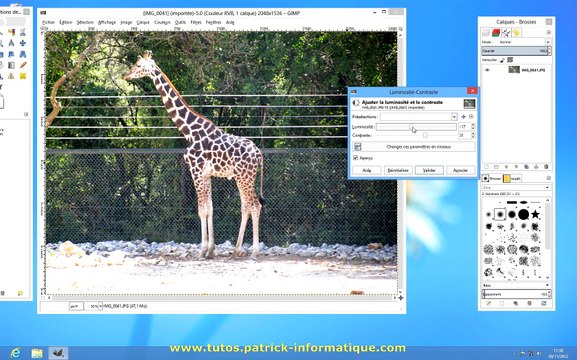The width and height of the screenshot is (577, 360).
Task: Switch to the Channels tab icon
Action: (x=496, y=33)
